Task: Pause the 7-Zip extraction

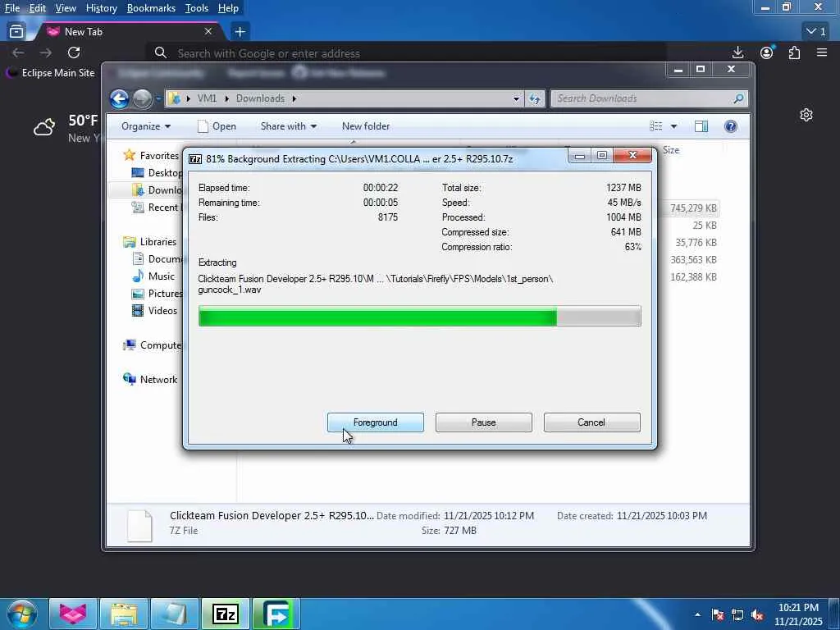Action: tap(483, 422)
